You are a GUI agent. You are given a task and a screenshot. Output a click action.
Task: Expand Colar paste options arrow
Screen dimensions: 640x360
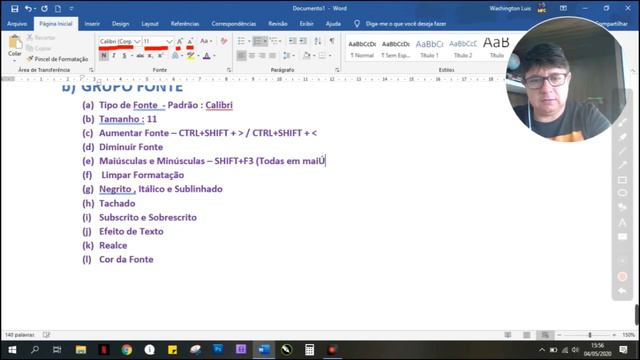pos(15,61)
